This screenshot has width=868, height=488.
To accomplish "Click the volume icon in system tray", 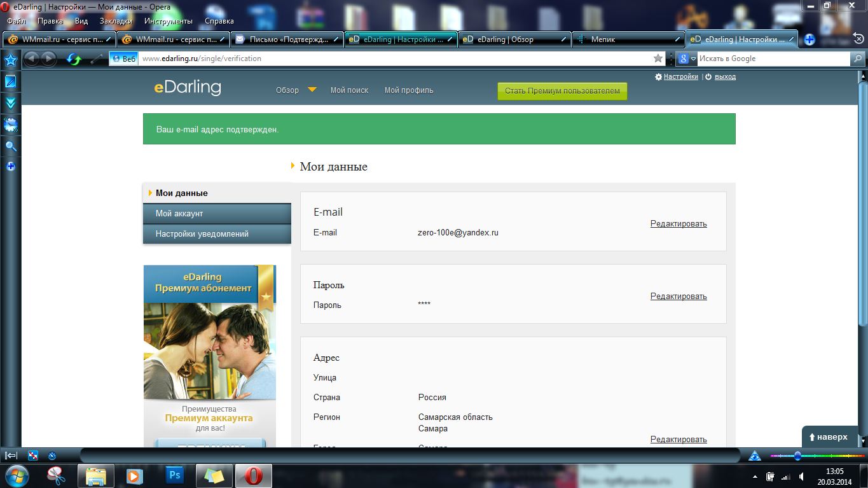I will 800,477.
